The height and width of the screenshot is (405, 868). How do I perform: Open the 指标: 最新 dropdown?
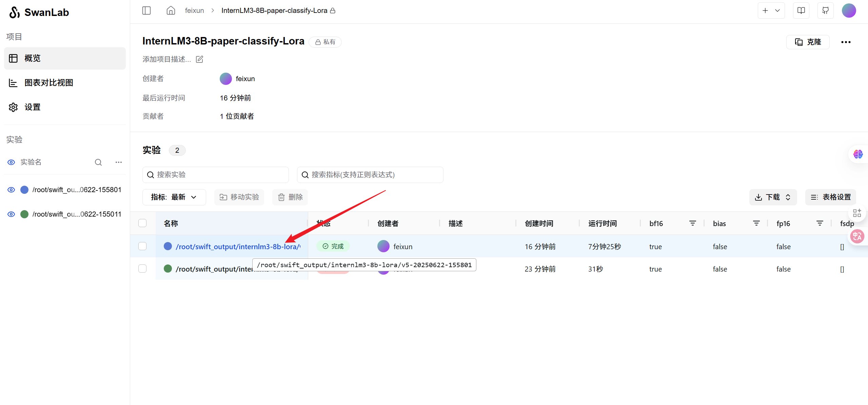coord(174,197)
